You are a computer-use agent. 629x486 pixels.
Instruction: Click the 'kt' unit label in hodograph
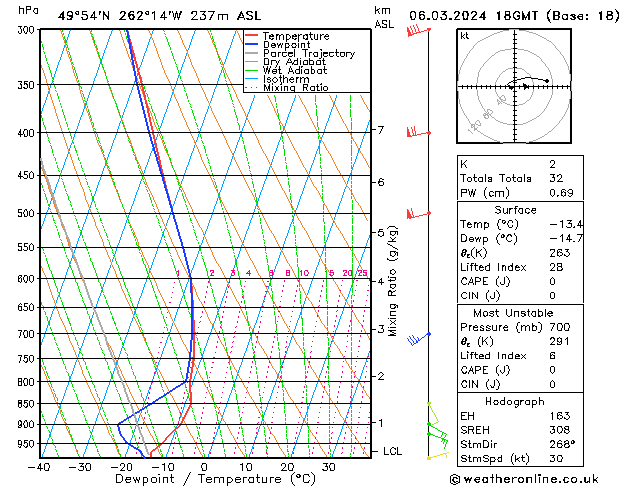click(465, 36)
